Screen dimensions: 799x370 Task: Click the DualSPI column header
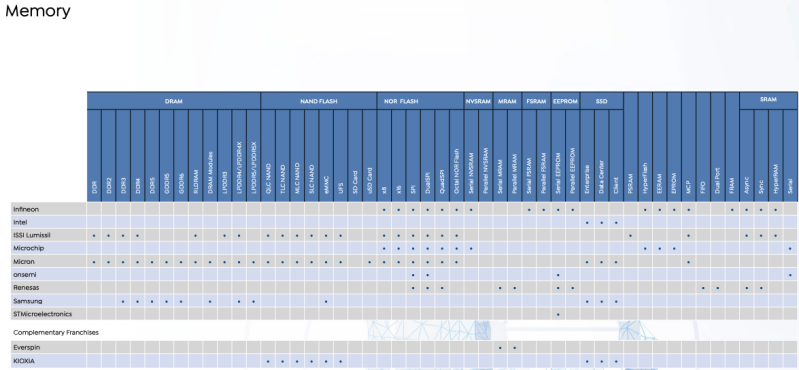(x=428, y=155)
